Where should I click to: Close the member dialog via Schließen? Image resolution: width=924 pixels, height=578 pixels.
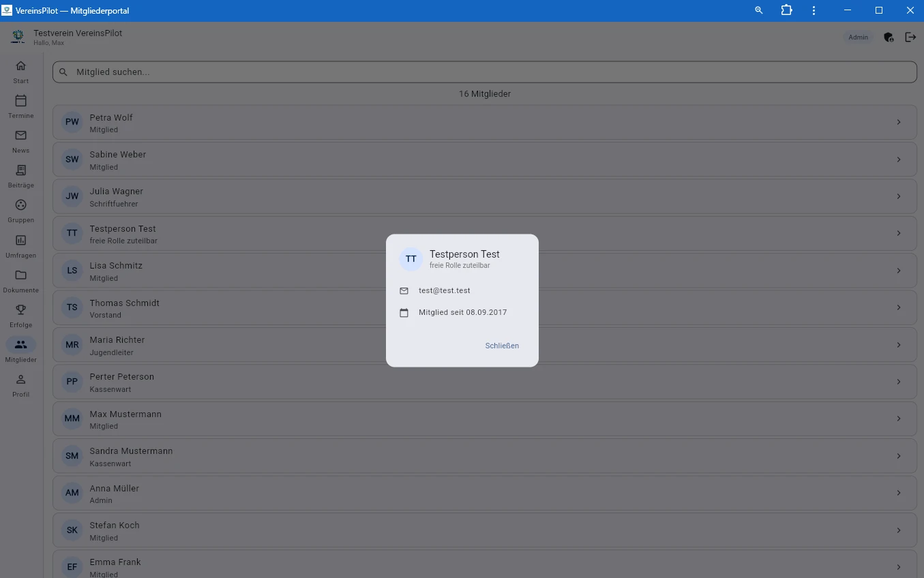coord(502,346)
